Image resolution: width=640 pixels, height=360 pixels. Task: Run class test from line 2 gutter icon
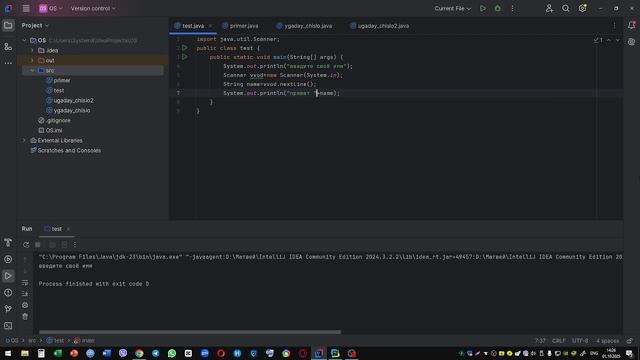[185, 48]
